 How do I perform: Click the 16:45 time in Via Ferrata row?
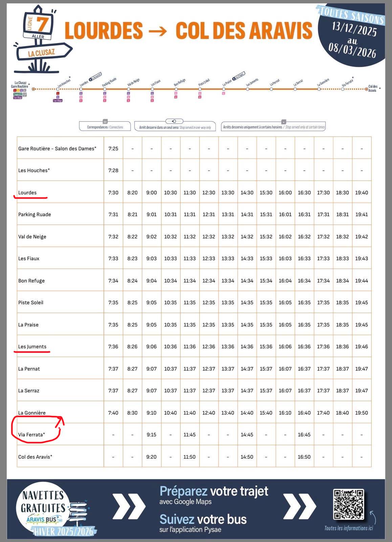pyautogui.click(x=304, y=435)
